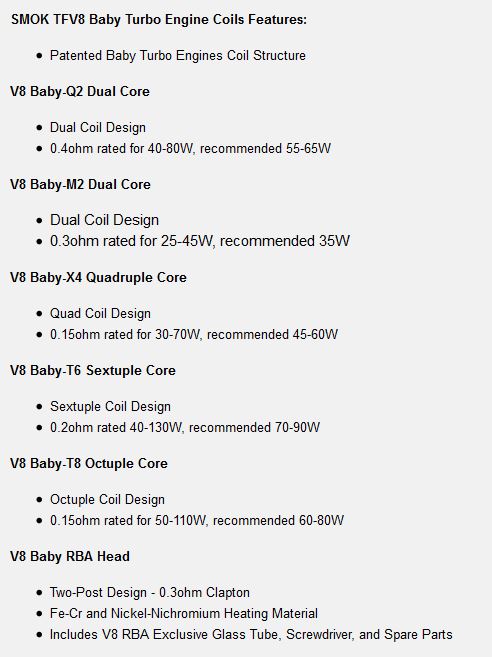This screenshot has height=657, width=492.
Task: Click the Octuple Coil Design bullet text
Action: 107,500
